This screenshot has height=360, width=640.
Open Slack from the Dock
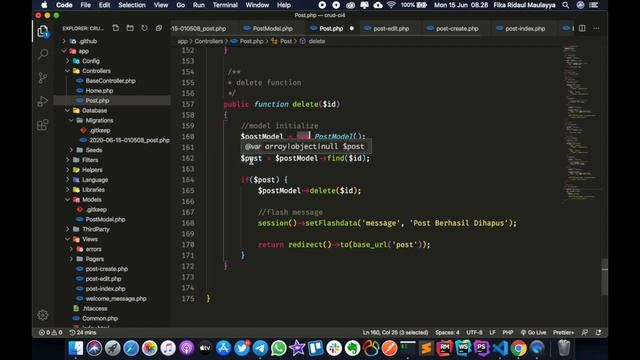click(x=334, y=348)
